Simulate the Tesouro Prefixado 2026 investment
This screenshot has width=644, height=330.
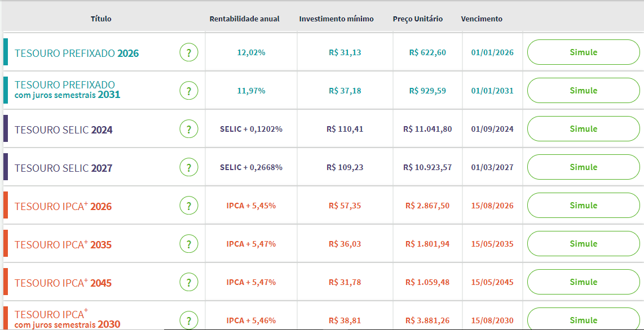[583, 52]
